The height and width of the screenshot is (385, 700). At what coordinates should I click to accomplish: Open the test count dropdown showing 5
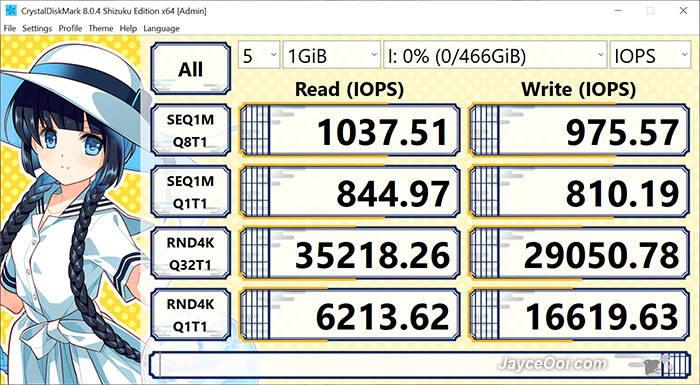(259, 55)
